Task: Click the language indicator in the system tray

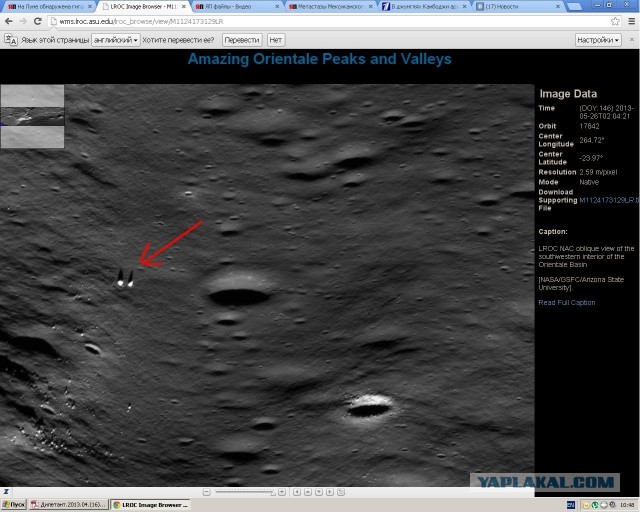Action: pyautogui.click(x=571, y=505)
